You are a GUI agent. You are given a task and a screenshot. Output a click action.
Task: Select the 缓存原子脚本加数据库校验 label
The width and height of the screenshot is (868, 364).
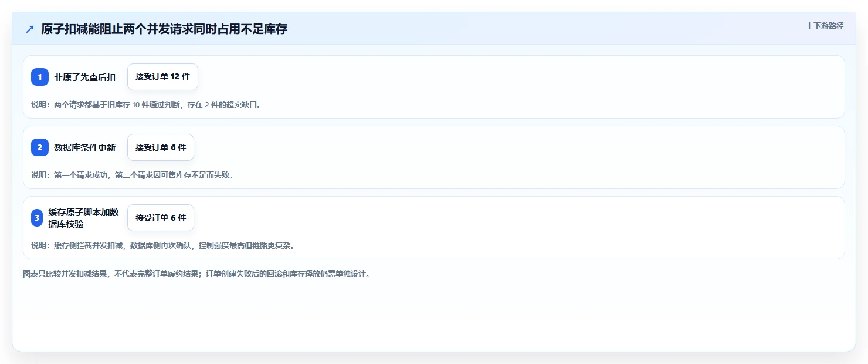84,218
